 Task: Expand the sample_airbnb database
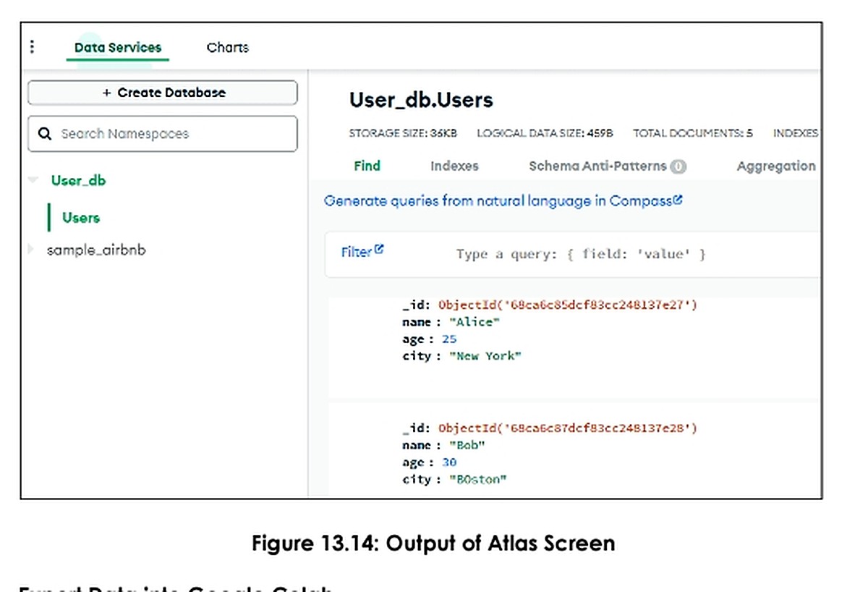(x=30, y=250)
